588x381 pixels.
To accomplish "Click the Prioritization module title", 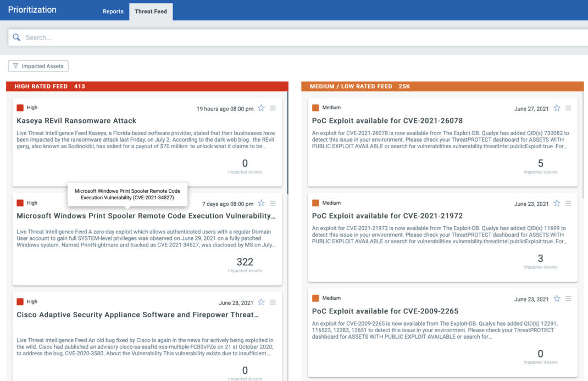I will click(x=32, y=10).
